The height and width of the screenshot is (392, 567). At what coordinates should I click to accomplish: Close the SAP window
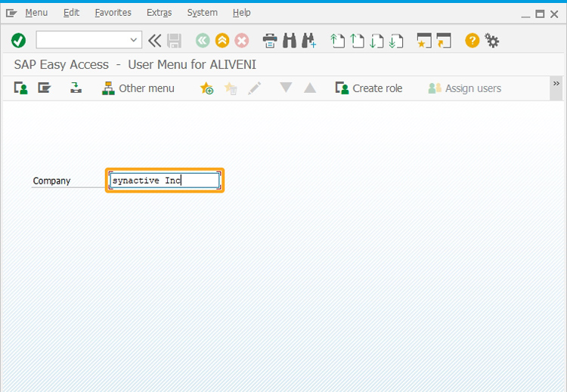[554, 14]
